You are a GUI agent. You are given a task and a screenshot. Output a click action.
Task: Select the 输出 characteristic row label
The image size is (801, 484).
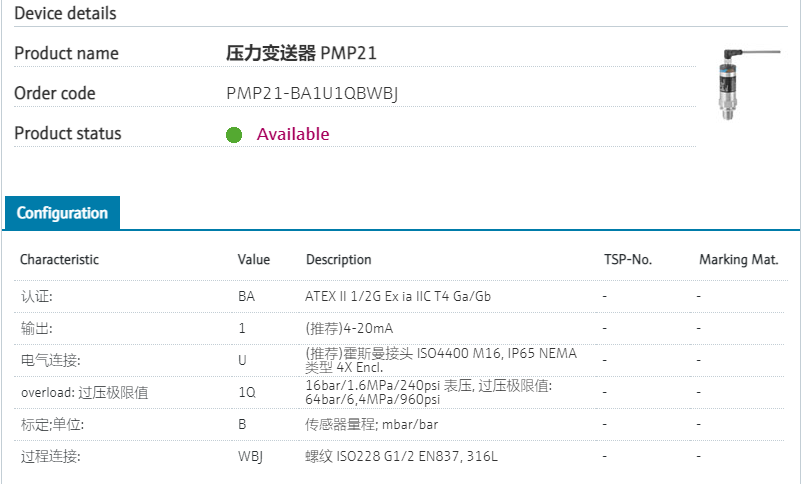coord(37,328)
